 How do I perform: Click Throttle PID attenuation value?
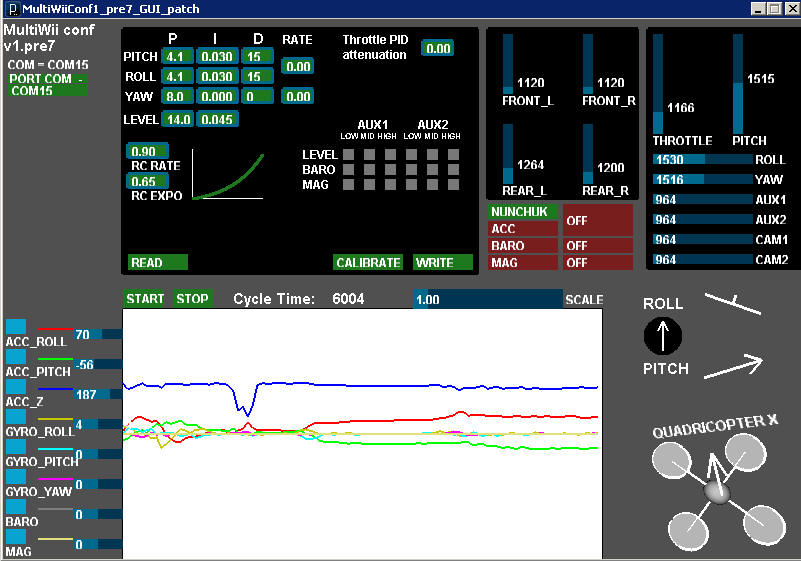click(x=437, y=48)
